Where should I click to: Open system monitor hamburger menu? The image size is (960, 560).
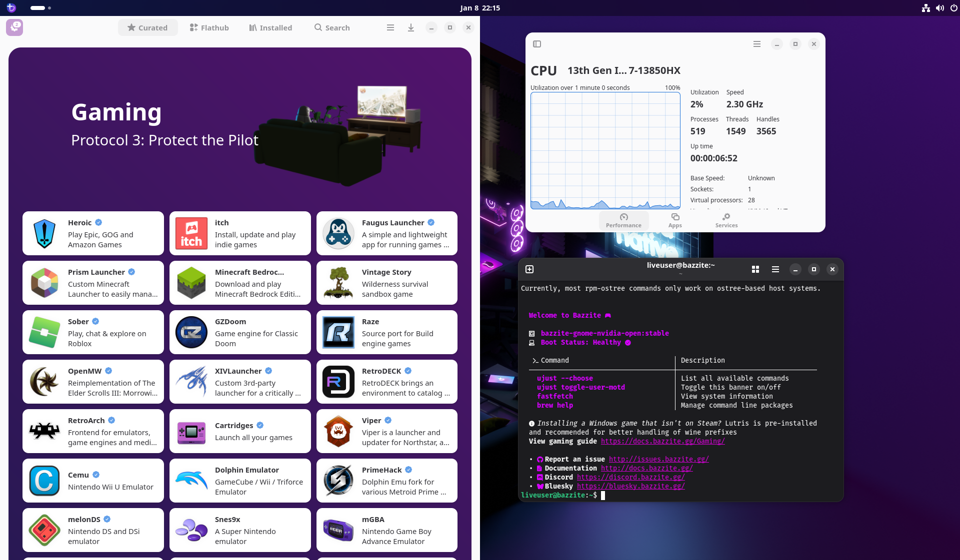(x=756, y=44)
